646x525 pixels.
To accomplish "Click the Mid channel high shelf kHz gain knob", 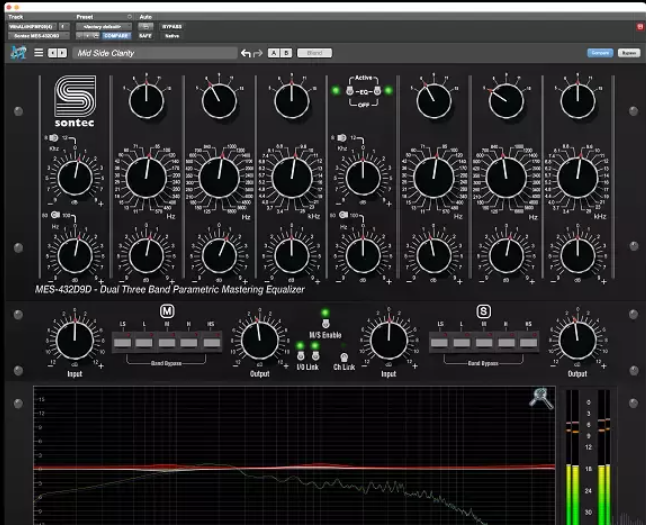I will pyautogui.click(x=75, y=178).
